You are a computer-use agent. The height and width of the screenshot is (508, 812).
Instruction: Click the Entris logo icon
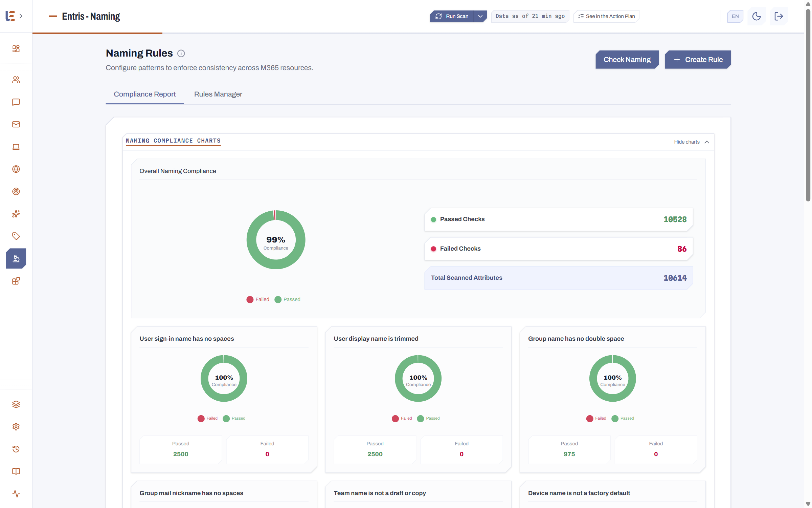[x=10, y=16]
